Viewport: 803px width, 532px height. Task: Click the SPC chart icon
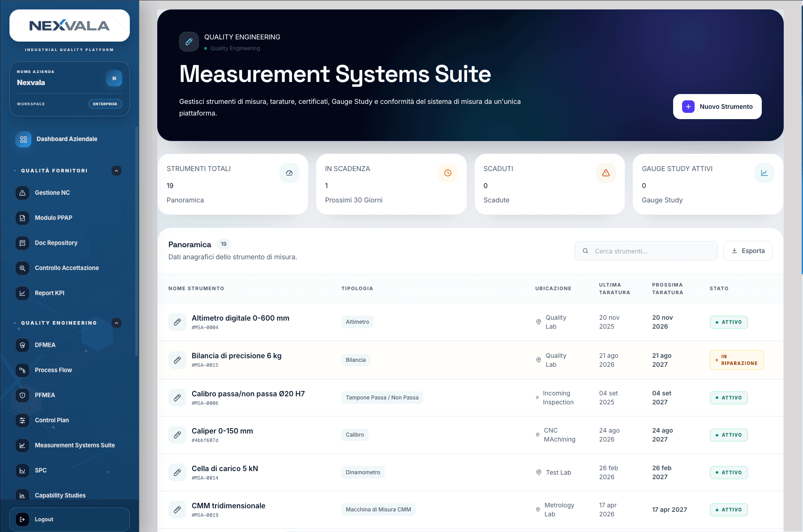[x=22, y=471]
